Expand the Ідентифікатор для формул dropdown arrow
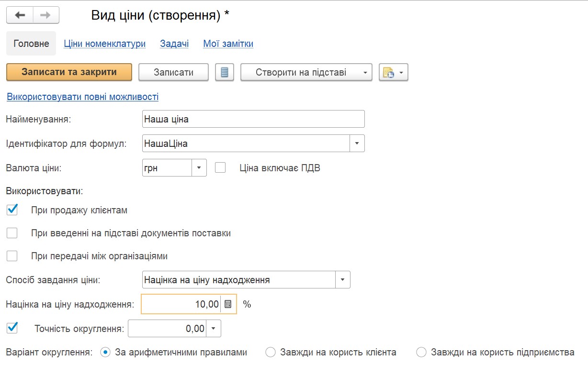Screen dimensions: 588x376 coord(357,143)
